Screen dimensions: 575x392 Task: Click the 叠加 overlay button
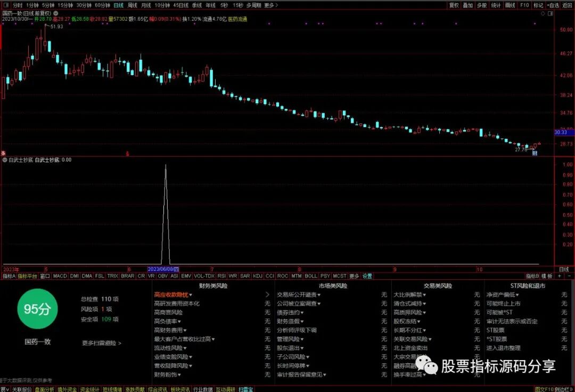[x=467, y=5]
